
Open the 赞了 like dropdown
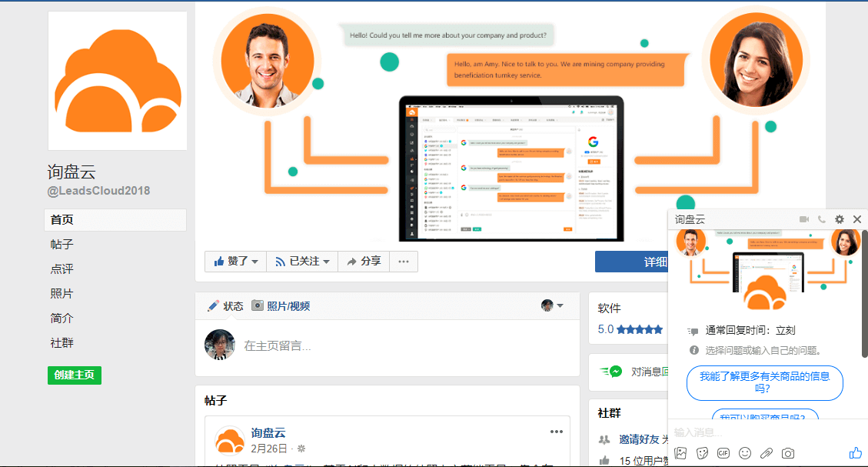pos(236,262)
